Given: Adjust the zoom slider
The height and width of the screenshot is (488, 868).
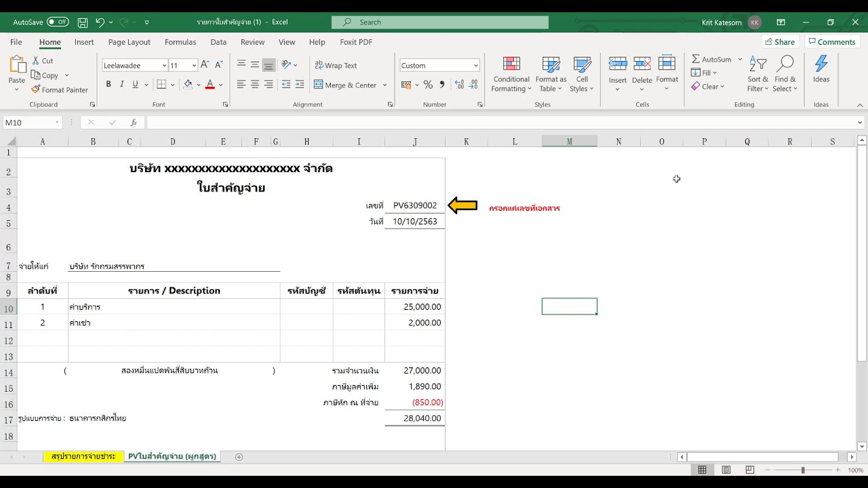Looking at the screenshot, I should tap(803, 470).
